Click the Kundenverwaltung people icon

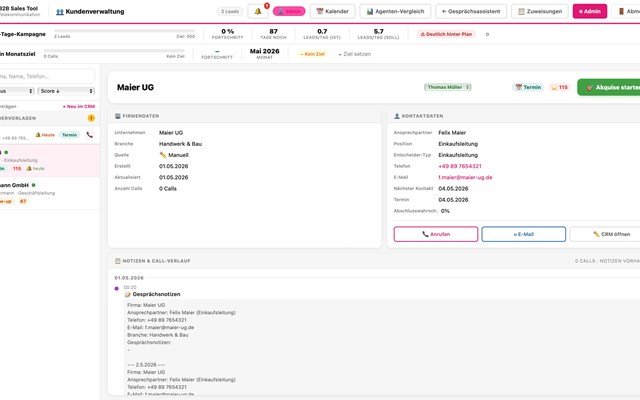coord(60,12)
